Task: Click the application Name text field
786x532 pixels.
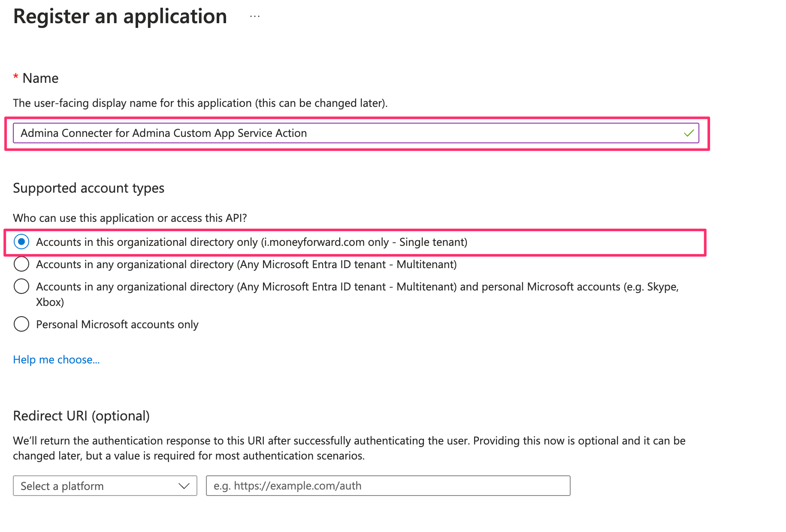Action: pyautogui.click(x=343, y=133)
